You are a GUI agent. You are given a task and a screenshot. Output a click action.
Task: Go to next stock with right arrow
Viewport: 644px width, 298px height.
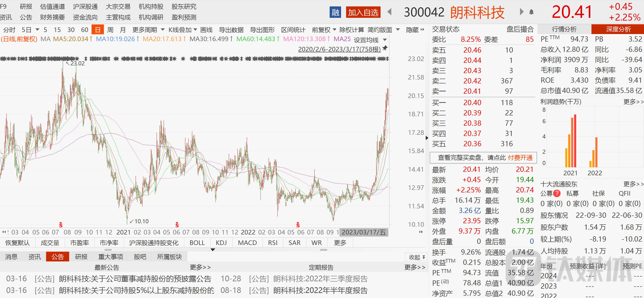pos(521,12)
